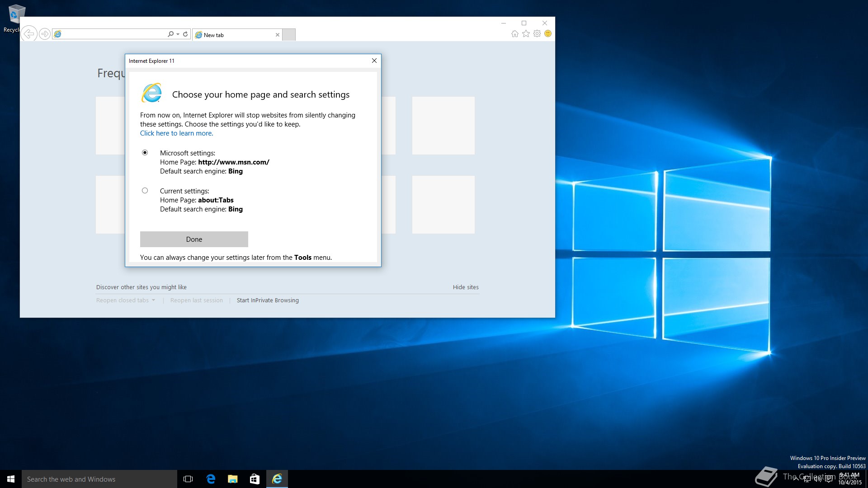Go to the Home page icon

[515, 33]
